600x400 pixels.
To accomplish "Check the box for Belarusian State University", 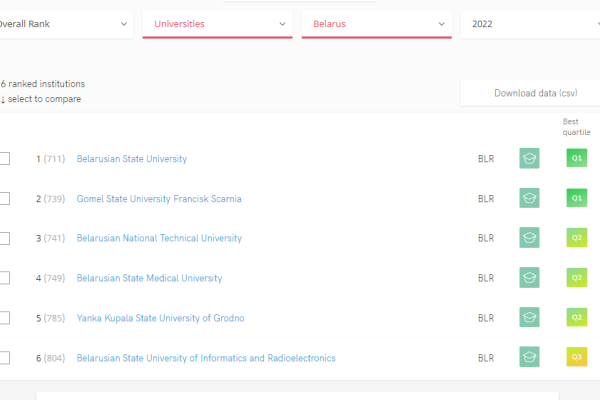I will coord(4,158).
